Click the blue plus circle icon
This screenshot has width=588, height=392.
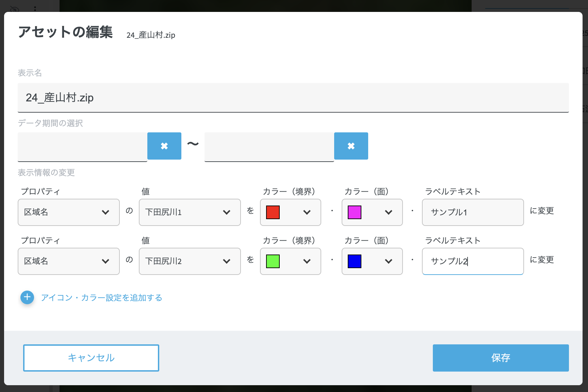(27, 297)
